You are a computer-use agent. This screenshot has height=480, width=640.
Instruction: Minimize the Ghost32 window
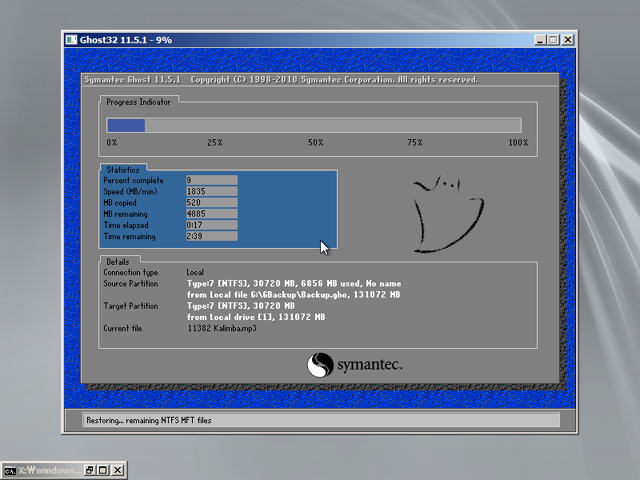click(540, 40)
